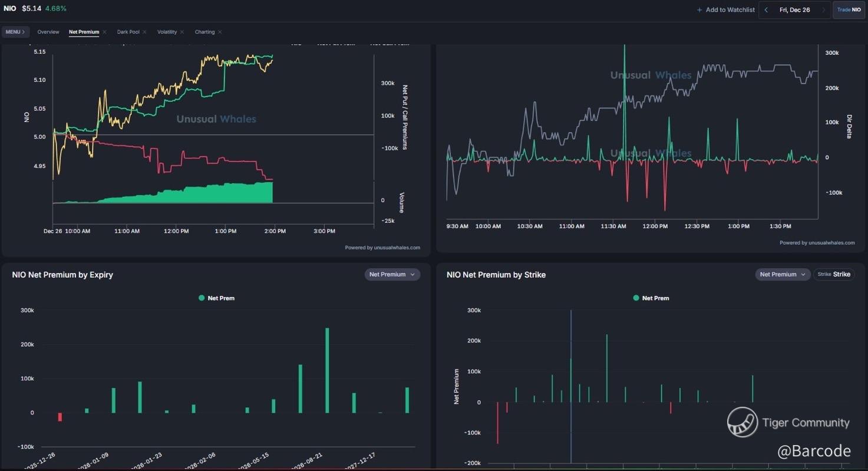Screen dimensions: 868x471
Task: Open the Dark Pool tab
Action: pos(128,32)
